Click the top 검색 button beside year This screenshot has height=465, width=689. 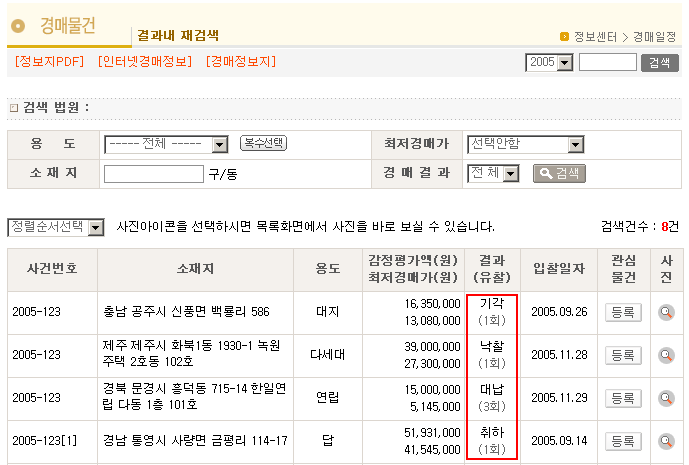coord(658,62)
